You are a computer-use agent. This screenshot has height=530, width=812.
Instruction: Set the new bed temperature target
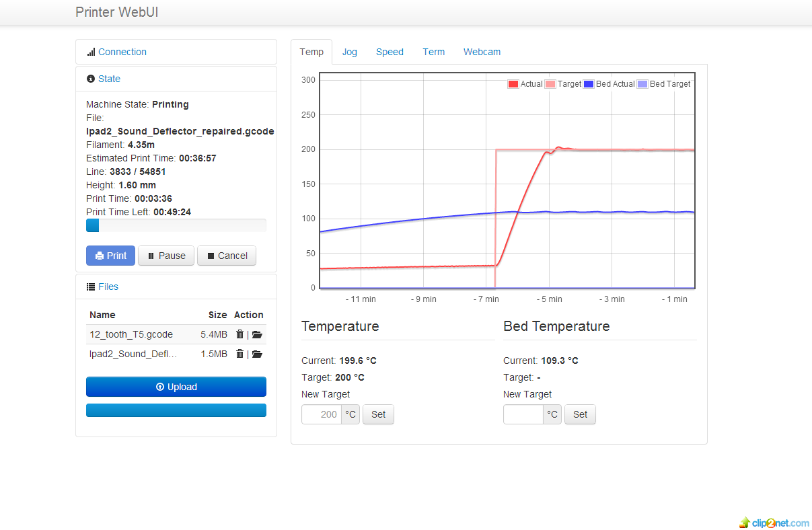coord(580,414)
